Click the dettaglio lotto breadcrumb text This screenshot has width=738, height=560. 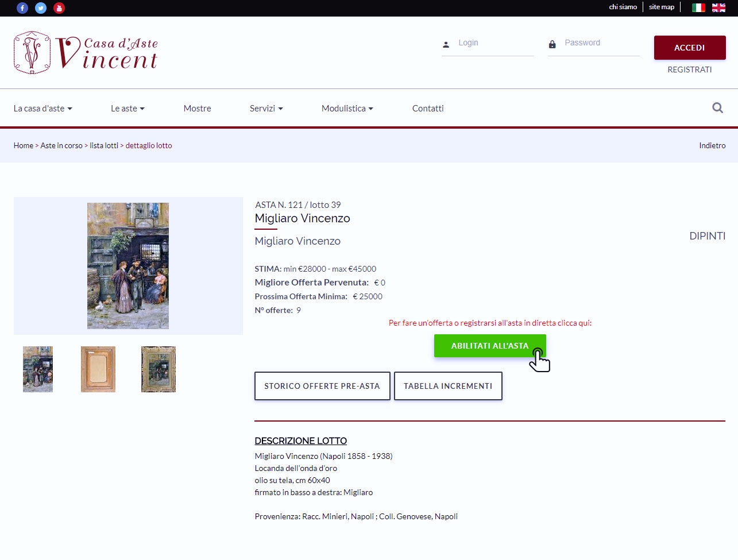pyautogui.click(x=149, y=146)
